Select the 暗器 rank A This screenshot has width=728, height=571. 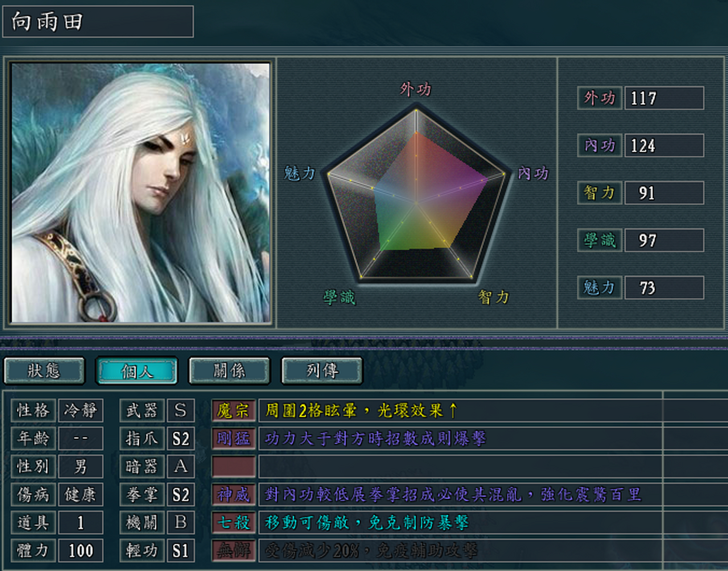click(181, 467)
